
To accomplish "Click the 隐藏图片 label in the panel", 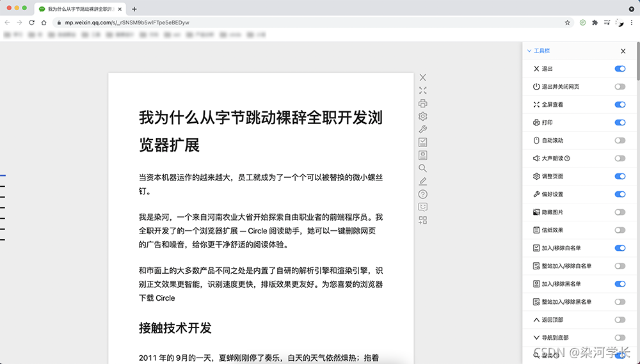I will (552, 212).
